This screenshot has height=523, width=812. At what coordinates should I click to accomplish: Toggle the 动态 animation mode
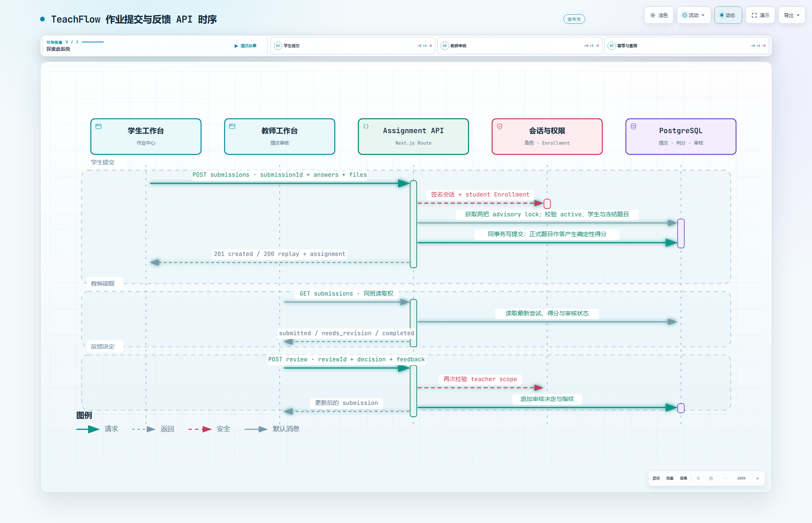click(728, 15)
